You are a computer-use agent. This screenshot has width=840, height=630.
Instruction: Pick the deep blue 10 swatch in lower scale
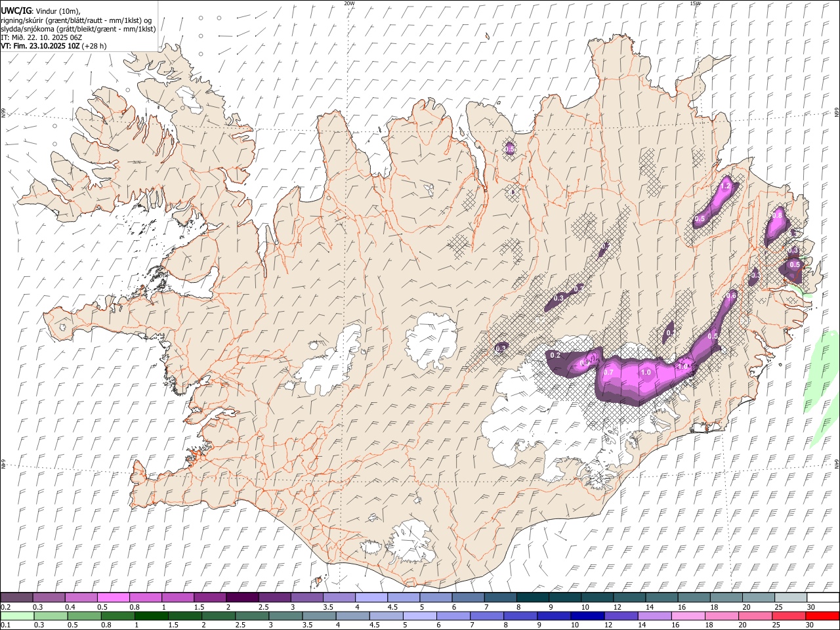click(587, 616)
